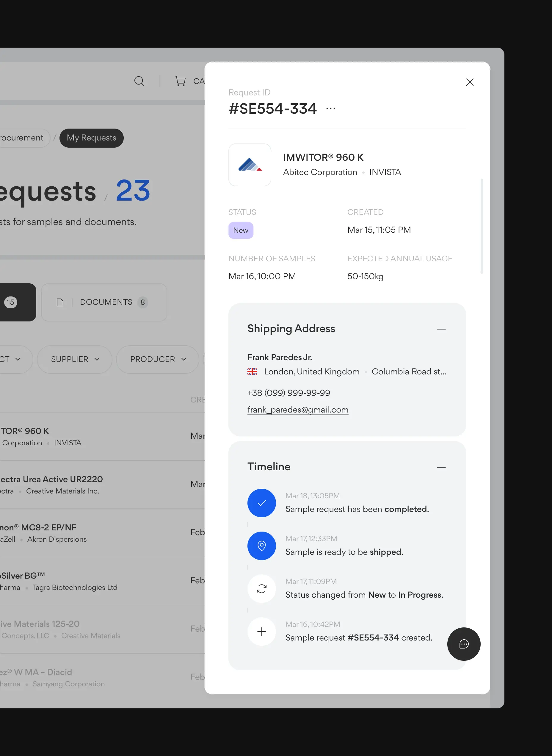Close the request detail panel

click(x=469, y=82)
